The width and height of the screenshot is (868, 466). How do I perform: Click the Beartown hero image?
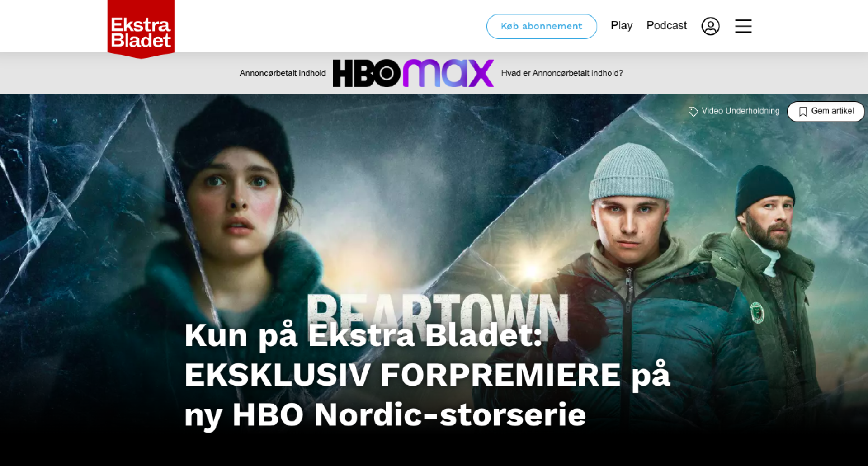tap(434, 280)
